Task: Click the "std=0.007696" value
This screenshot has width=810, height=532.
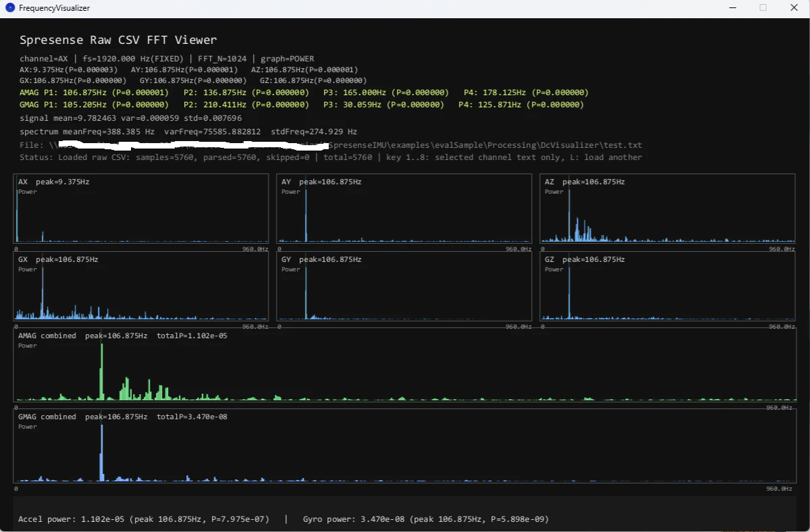Action: [213, 118]
